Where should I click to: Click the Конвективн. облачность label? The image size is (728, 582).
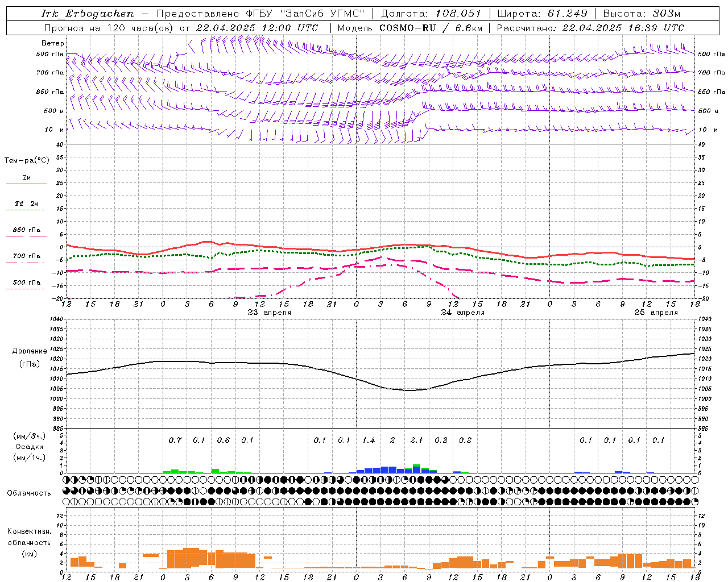(29, 537)
